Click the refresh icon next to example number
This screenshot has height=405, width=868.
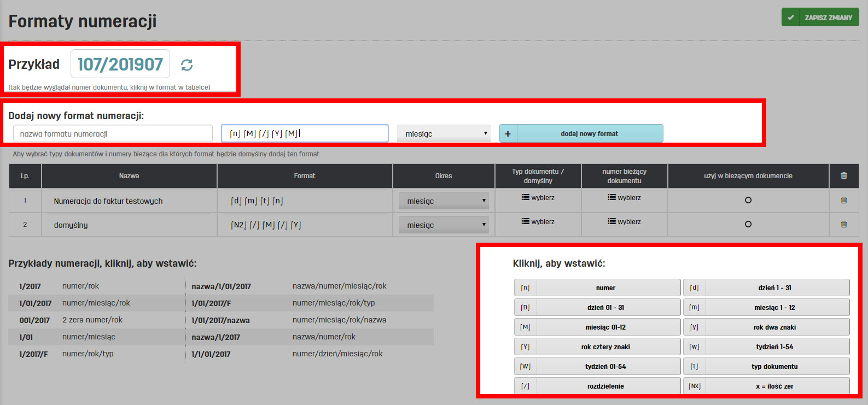pyautogui.click(x=187, y=65)
